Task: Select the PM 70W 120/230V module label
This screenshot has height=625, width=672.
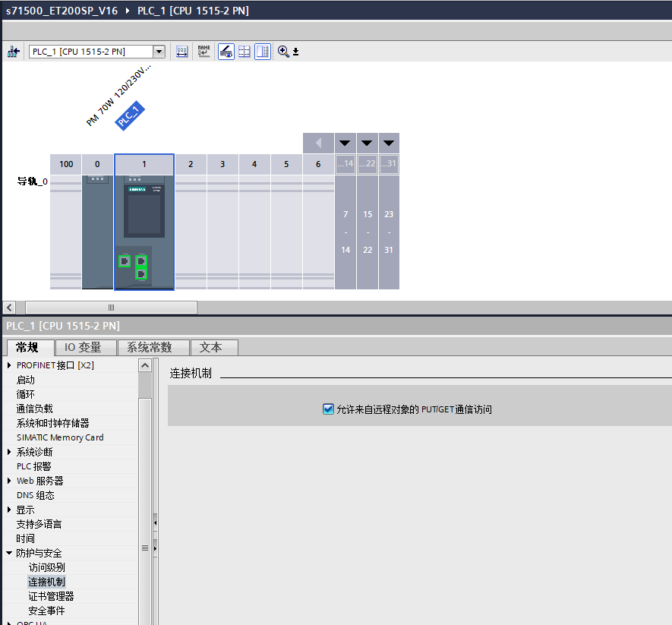Action: click(118, 95)
